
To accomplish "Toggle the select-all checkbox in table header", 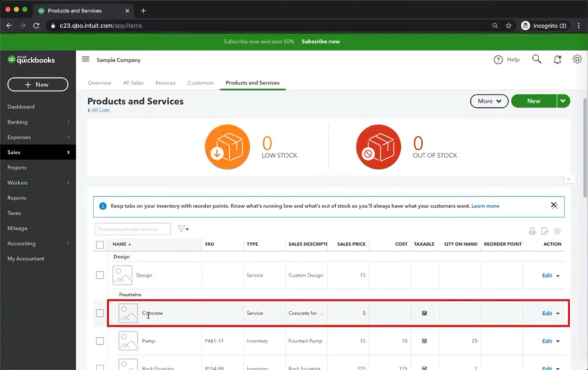I will coord(100,244).
